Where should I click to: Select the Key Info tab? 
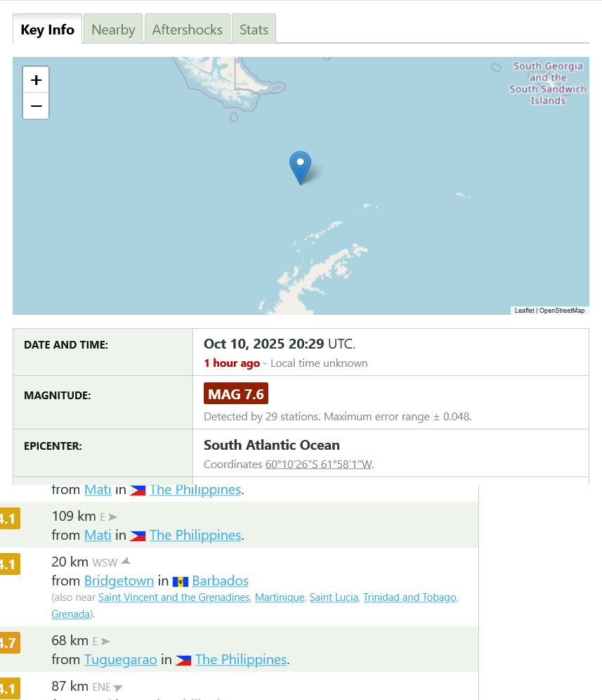(x=47, y=30)
